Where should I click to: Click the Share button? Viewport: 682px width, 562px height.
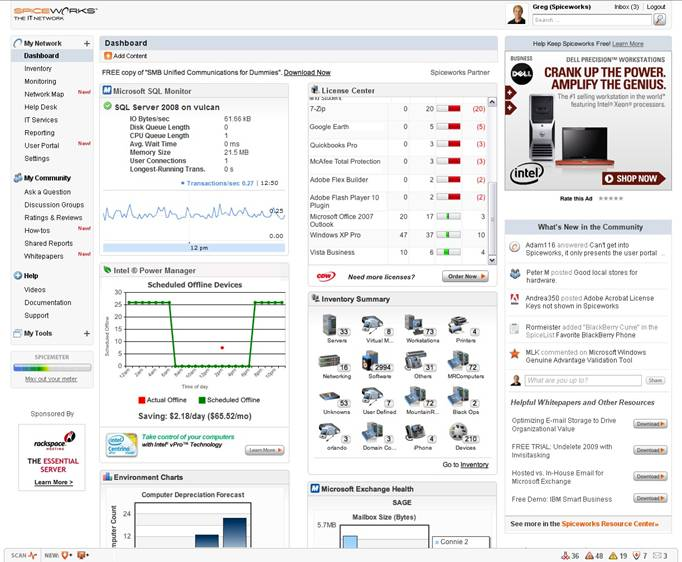(655, 381)
